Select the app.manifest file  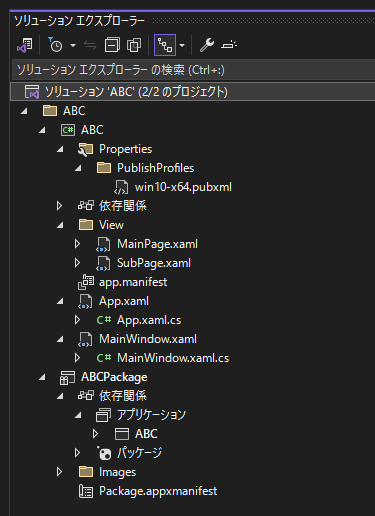(133, 282)
